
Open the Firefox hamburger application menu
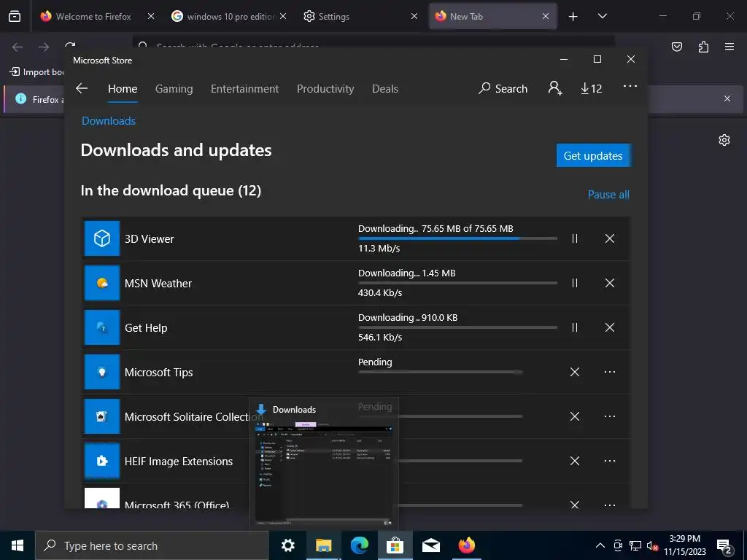729,47
